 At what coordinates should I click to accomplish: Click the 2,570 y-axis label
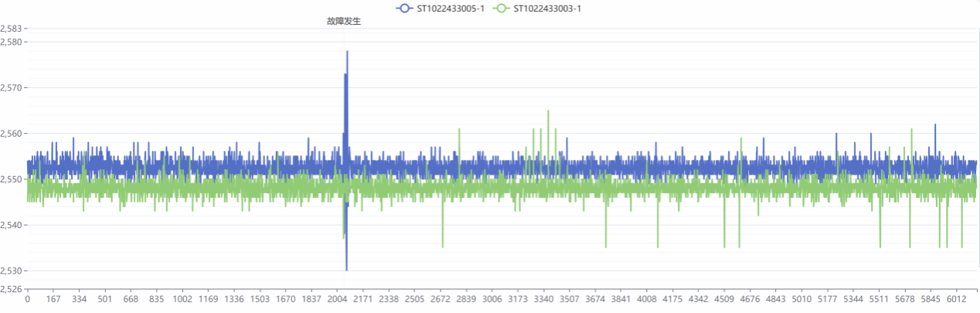[12, 88]
